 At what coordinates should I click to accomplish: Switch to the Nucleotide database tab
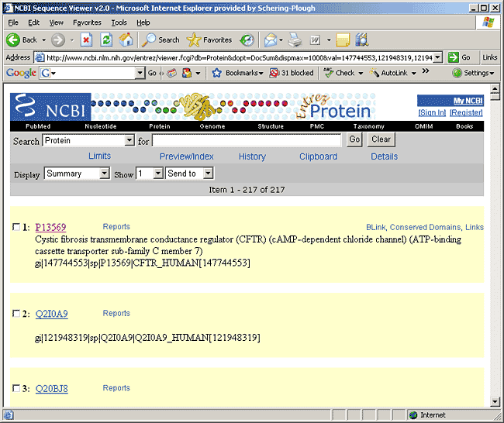tap(101, 126)
